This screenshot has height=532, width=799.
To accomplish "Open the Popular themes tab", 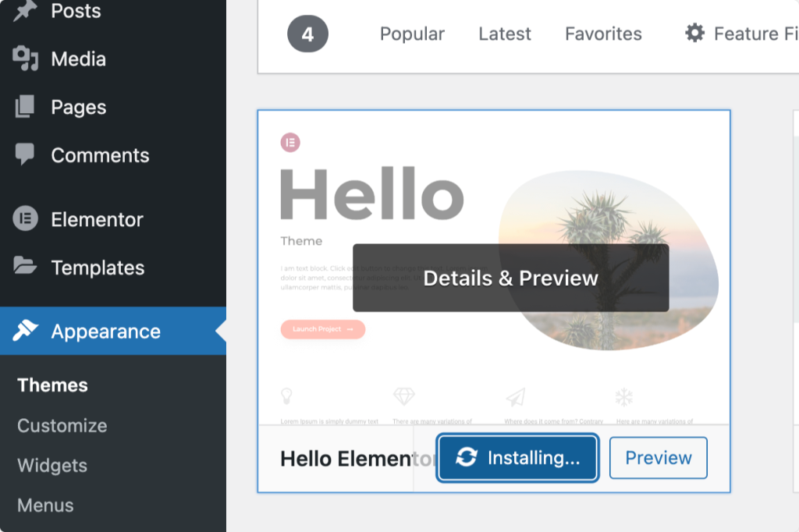I will (x=412, y=34).
